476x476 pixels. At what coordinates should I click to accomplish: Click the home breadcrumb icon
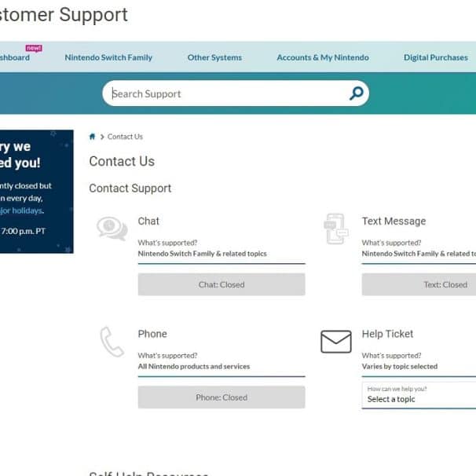[x=93, y=137]
